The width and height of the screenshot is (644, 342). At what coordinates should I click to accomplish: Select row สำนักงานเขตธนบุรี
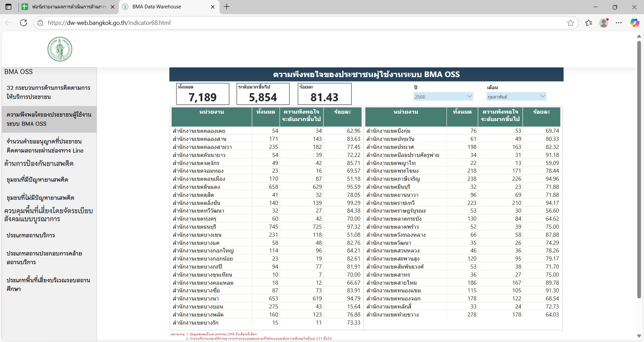(x=267, y=227)
